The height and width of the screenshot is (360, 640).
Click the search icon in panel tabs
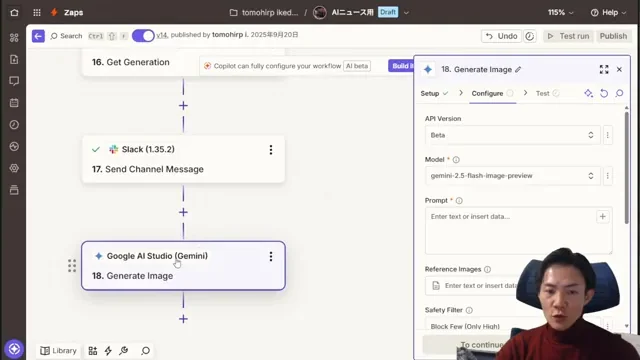[619, 93]
